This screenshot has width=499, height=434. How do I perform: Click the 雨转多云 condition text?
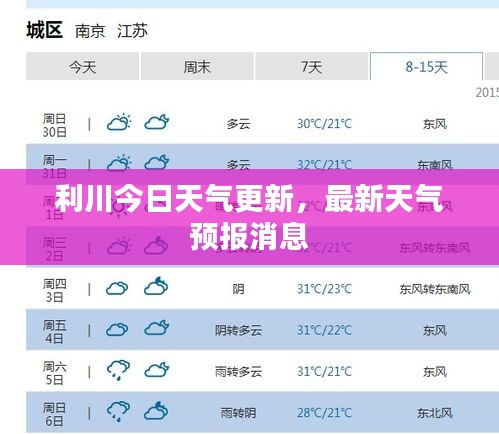(x=238, y=372)
